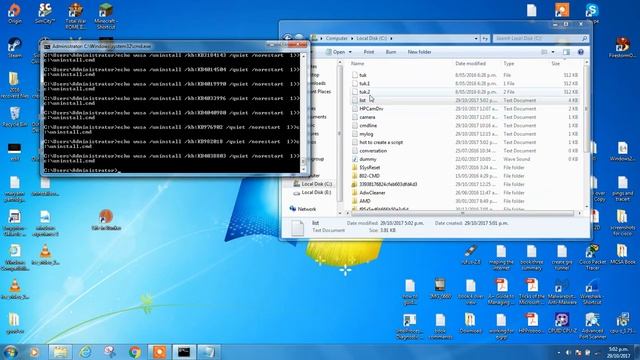Click Burn in Explorer toolbar
The image size is (640, 360).
391,52
